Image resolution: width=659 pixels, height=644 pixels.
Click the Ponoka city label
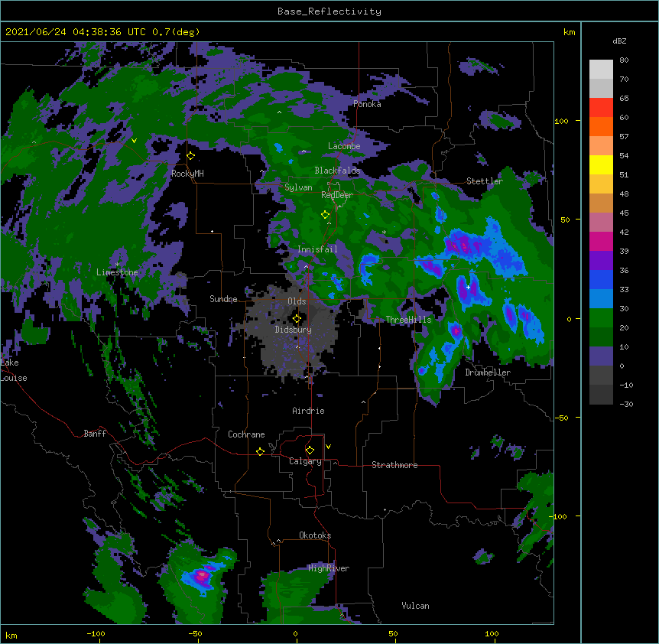coord(367,104)
